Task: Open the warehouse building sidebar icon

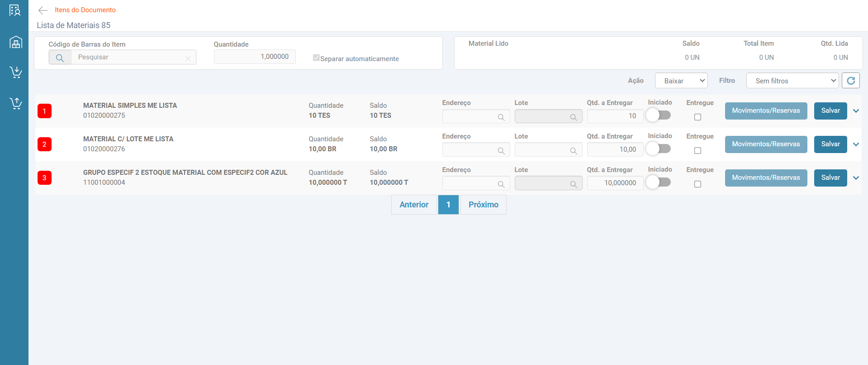Action: (16, 42)
